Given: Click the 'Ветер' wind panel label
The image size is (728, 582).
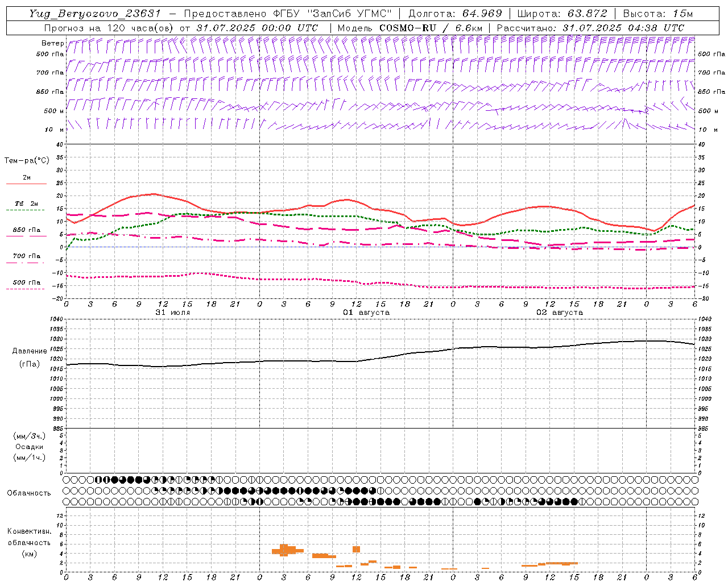Looking at the screenshot, I should pos(53,43).
